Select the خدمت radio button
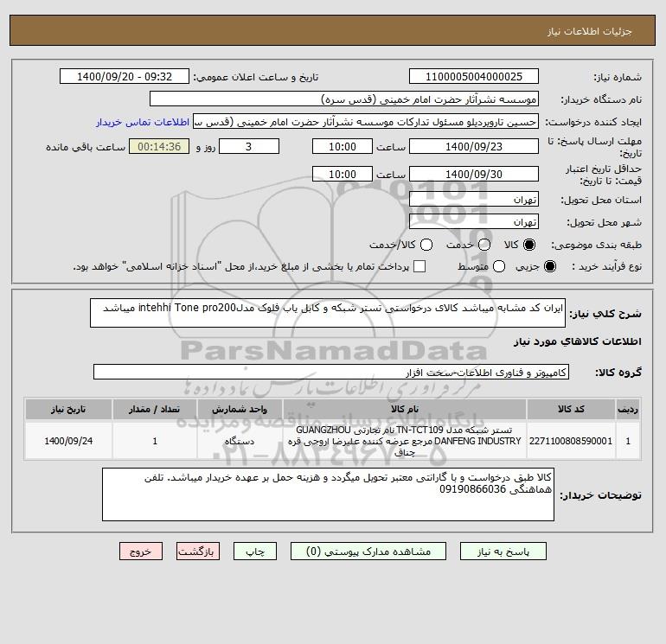 tap(484, 245)
